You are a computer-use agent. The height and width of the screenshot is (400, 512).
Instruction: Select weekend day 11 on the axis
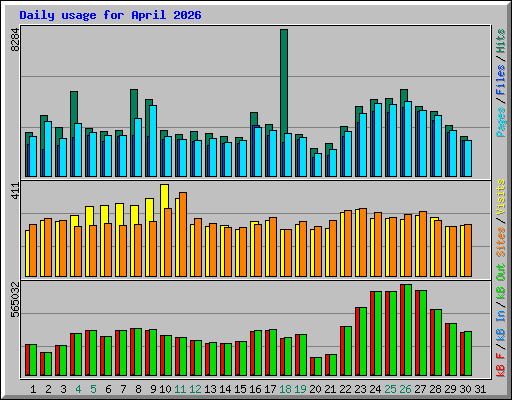[x=180, y=389]
